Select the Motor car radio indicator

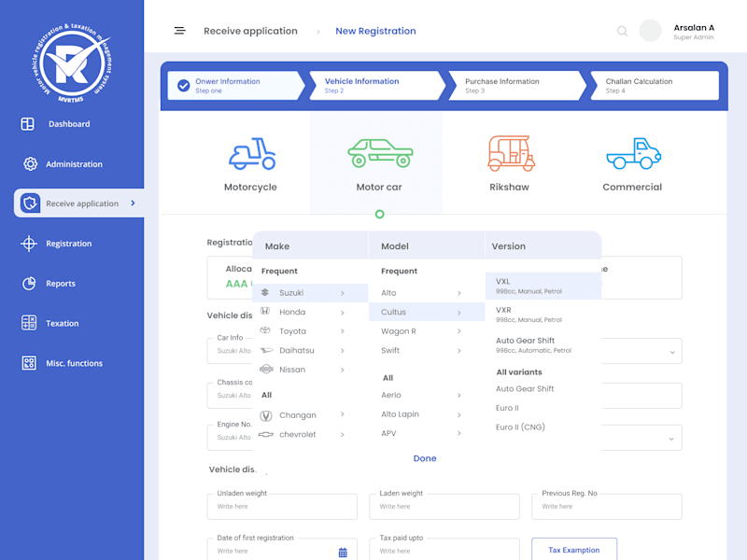tap(379, 215)
